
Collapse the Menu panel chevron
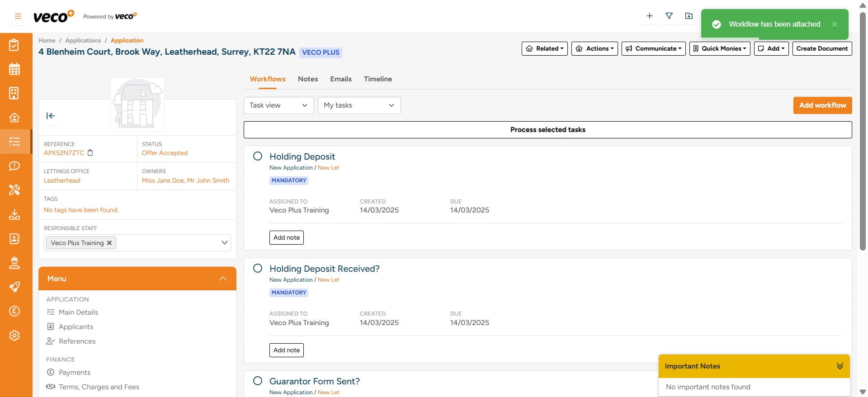click(x=223, y=279)
